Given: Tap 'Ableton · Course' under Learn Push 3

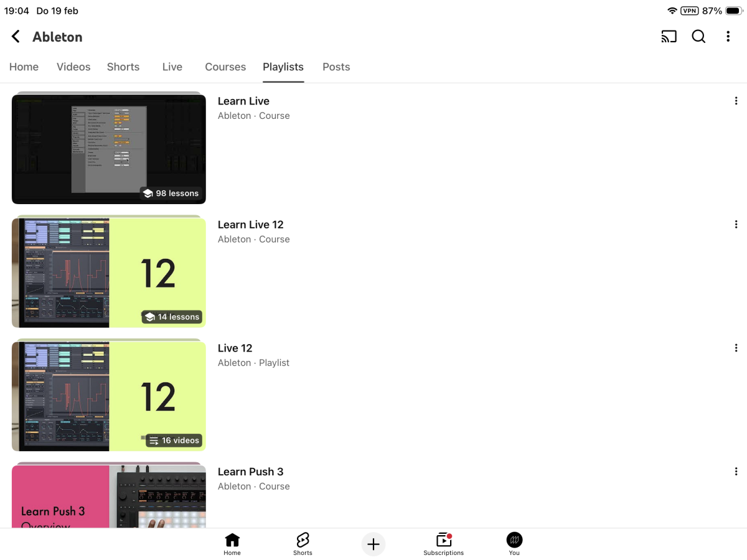Looking at the screenshot, I should point(253,487).
